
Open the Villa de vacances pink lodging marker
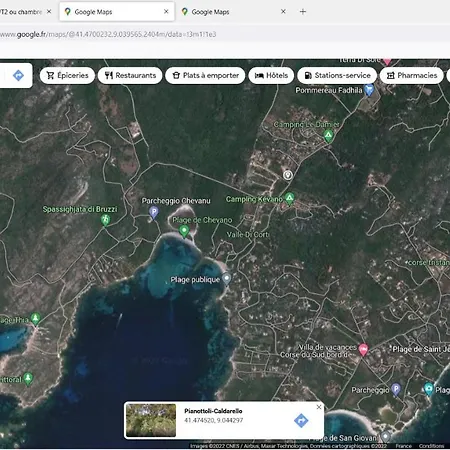363,350
